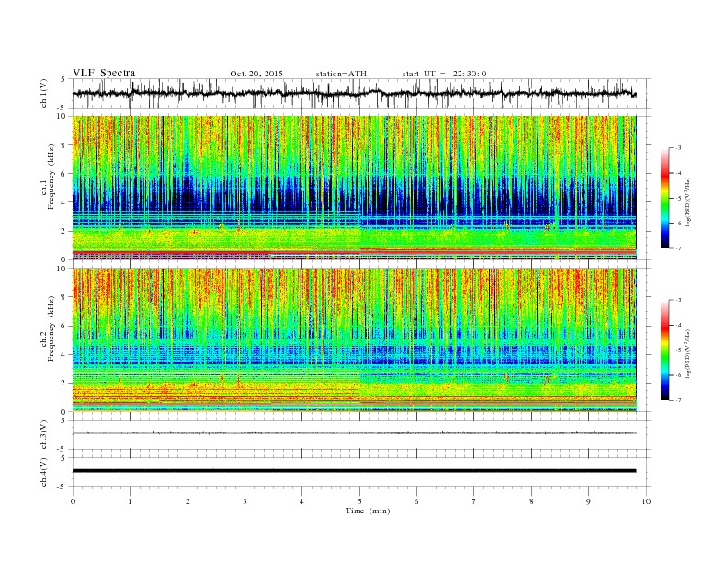Click the ch.3 voltage waveform trace
Viewport: 728px width, 563px height.
click(354, 433)
